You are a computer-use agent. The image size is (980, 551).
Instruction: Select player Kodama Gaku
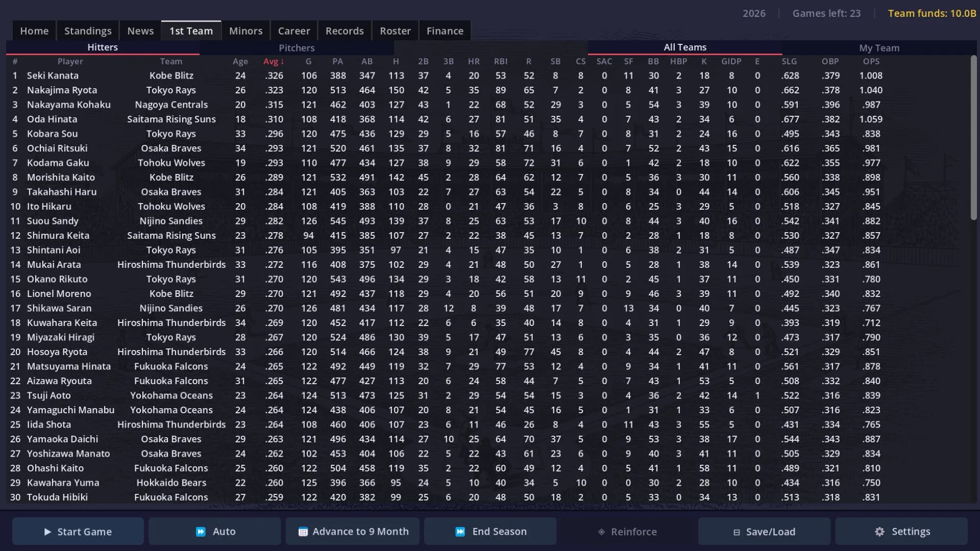[x=58, y=163]
